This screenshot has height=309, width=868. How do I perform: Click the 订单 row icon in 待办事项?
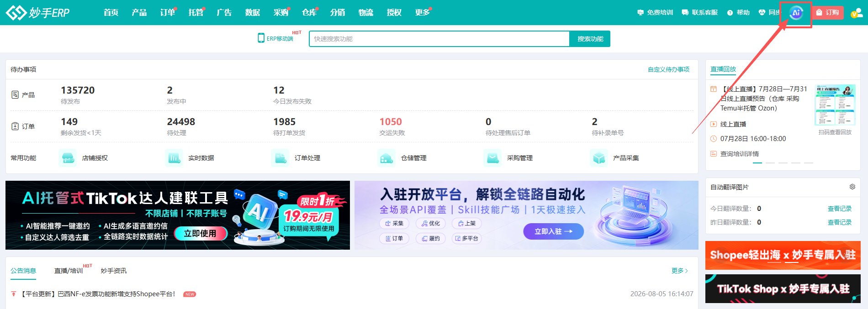coord(15,126)
